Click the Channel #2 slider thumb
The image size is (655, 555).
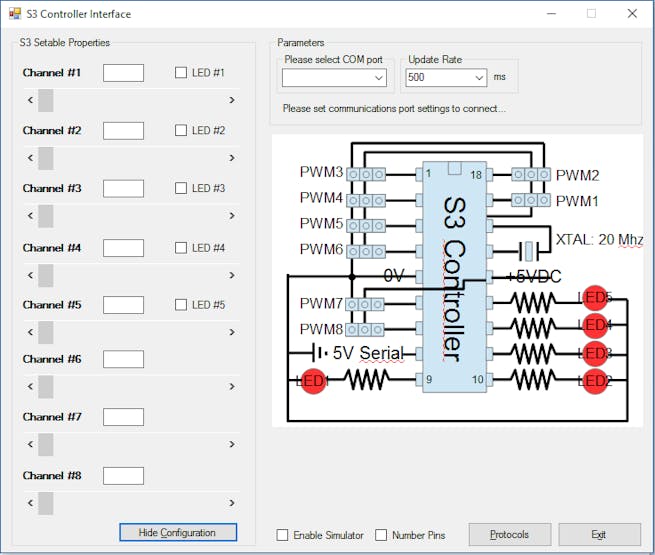46,158
